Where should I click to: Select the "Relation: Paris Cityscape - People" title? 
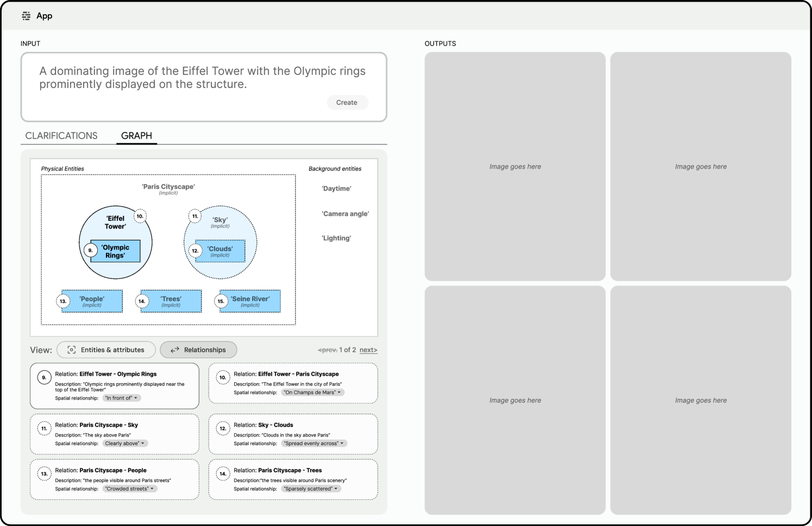[101, 471]
